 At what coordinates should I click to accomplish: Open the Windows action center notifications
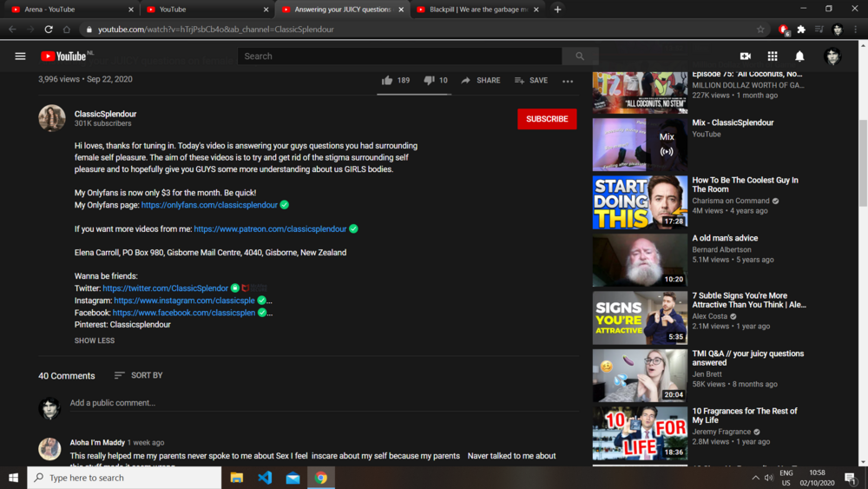pyautogui.click(x=851, y=478)
